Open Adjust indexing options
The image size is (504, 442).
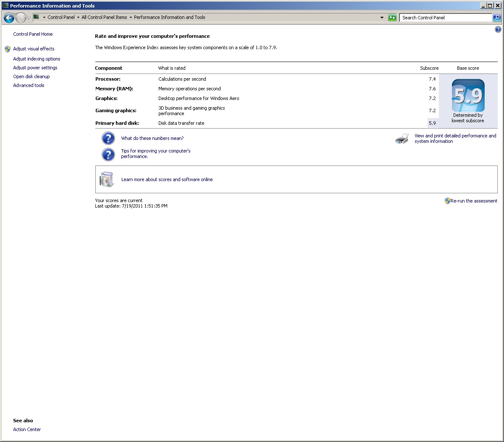point(37,59)
